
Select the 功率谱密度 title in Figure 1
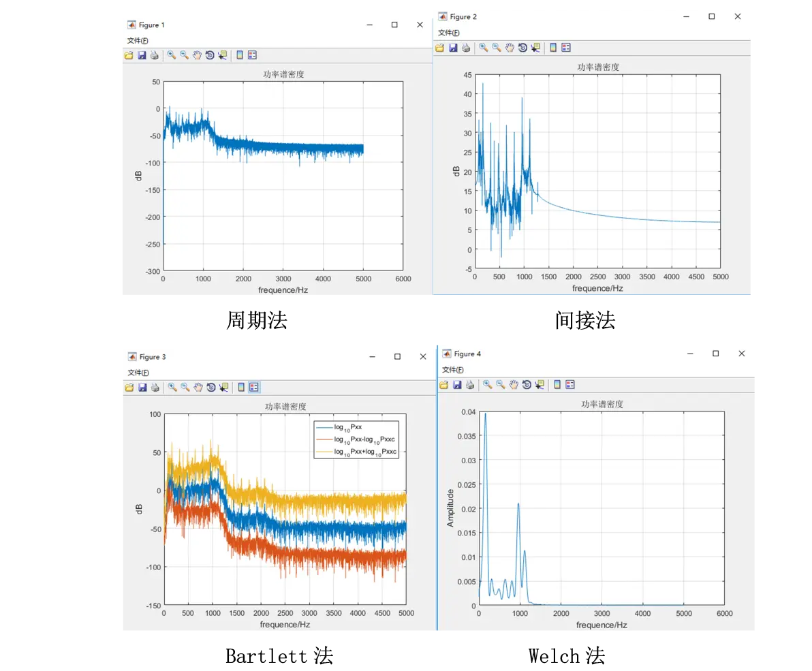(x=283, y=74)
